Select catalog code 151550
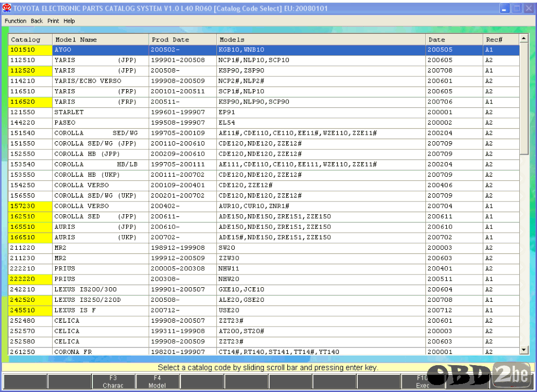Screen dimensions: 537x392 (x=31, y=143)
